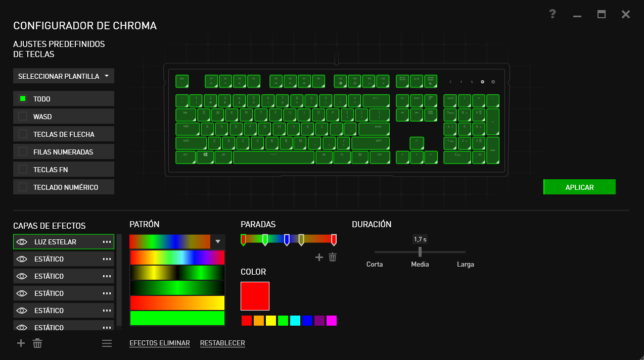
Task: Open LUZ ESTELAR layer options ellipsis
Action: [x=107, y=242]
